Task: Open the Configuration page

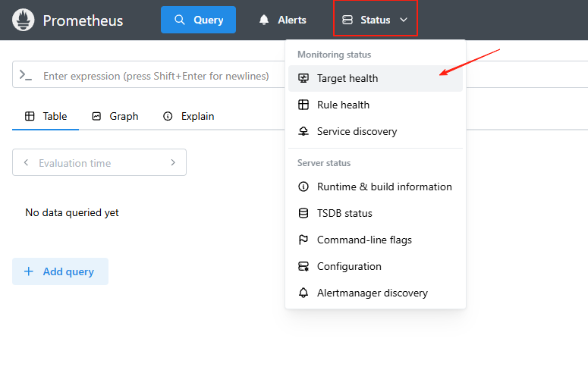Action: pos(376,266)
